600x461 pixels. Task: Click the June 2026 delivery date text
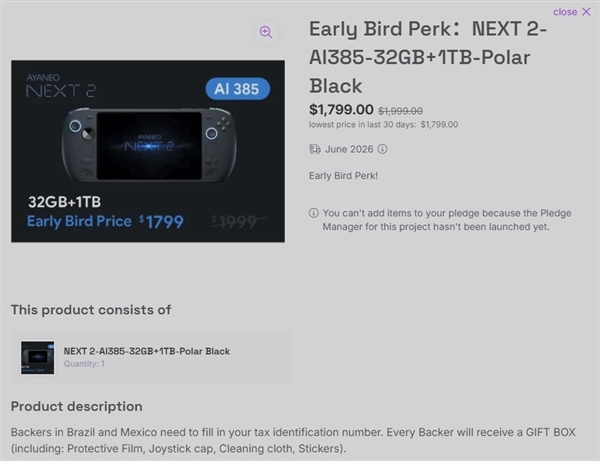click(349, 149)
